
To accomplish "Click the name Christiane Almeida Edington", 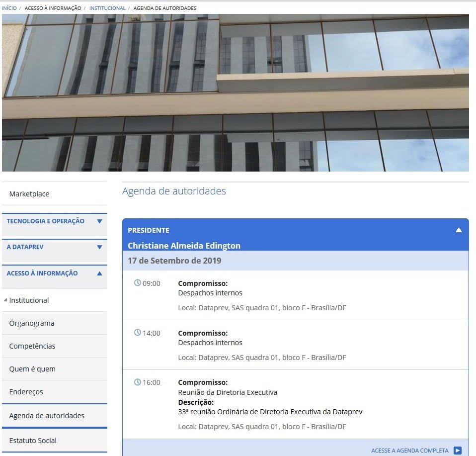I will pyautogui.click(x=184, y=246).
